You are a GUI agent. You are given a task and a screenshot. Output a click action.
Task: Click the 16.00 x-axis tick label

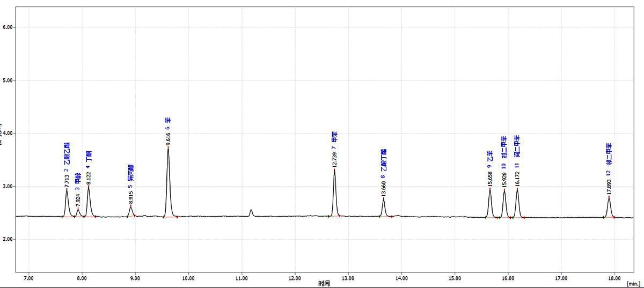[508, 278]
